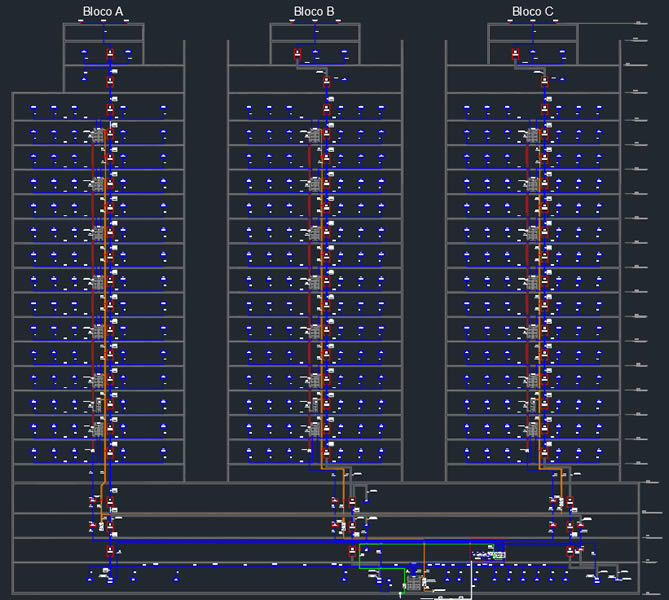Select the Bloco C heading label
669x600 pixels.
533,12
